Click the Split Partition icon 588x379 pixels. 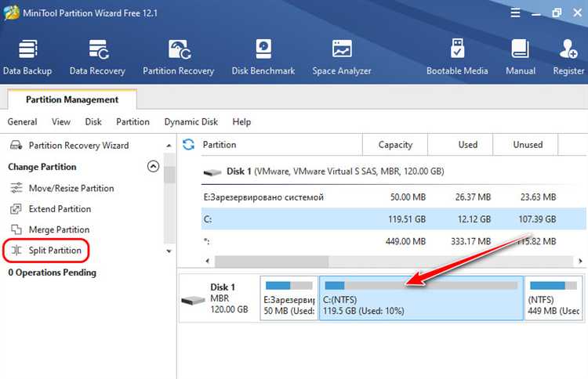tap(16, 250)
